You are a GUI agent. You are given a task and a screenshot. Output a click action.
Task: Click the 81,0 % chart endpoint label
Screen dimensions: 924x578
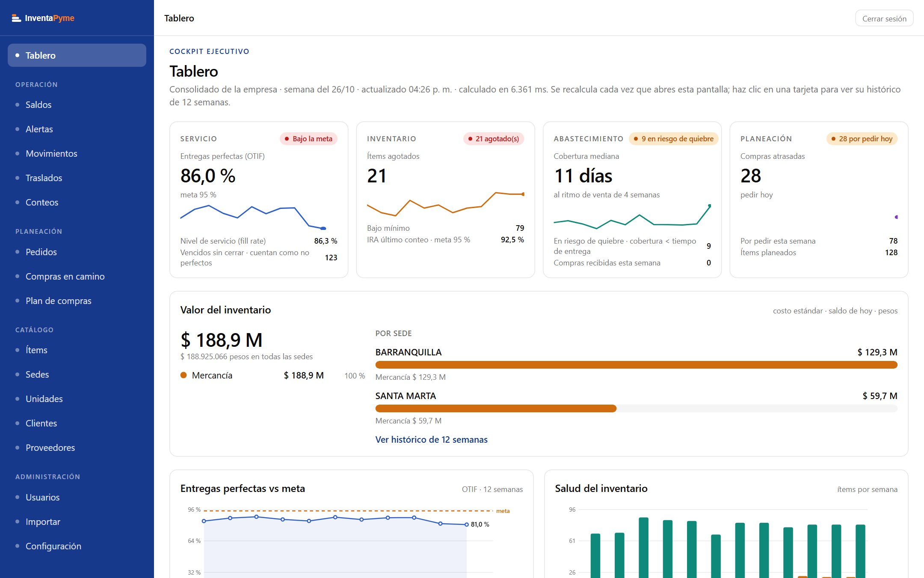pos(480,524)
